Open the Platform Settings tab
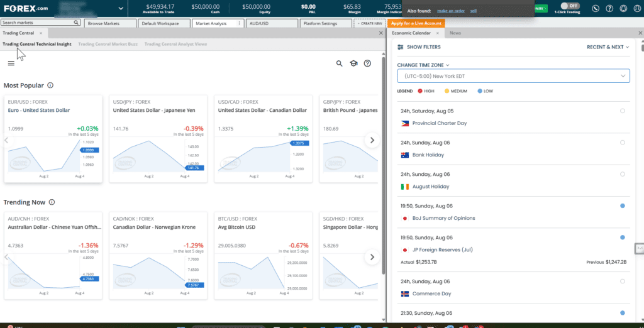Screen dimensions: 644x328 pos(326,23)
